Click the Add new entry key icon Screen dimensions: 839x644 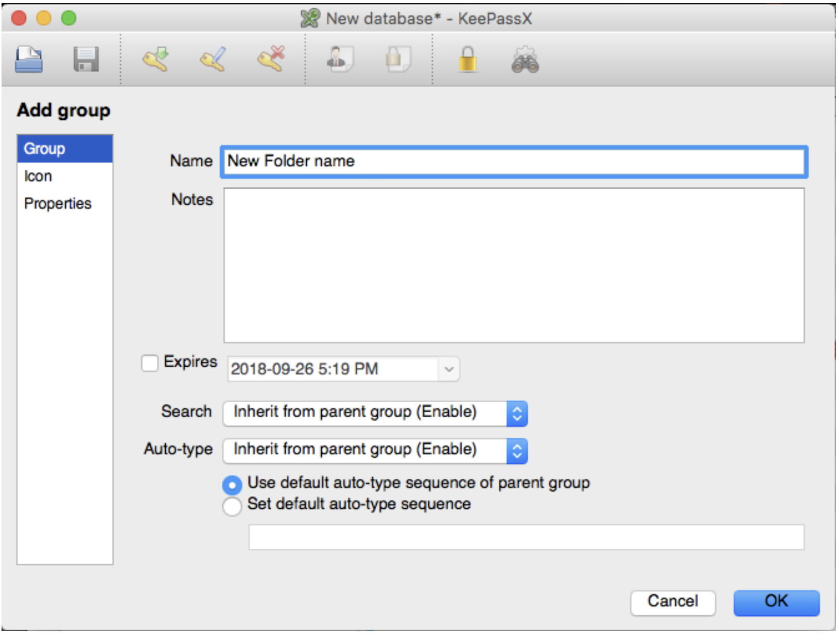click(x=156, y=59)
